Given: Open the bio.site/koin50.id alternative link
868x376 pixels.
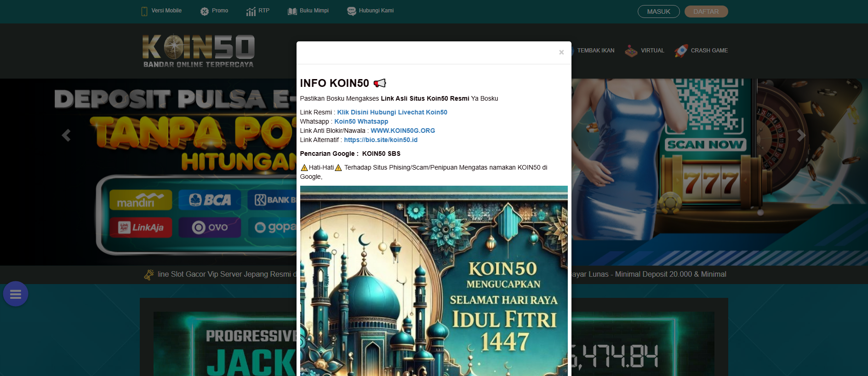Looking at the screenshot, I should click(381, 140).
